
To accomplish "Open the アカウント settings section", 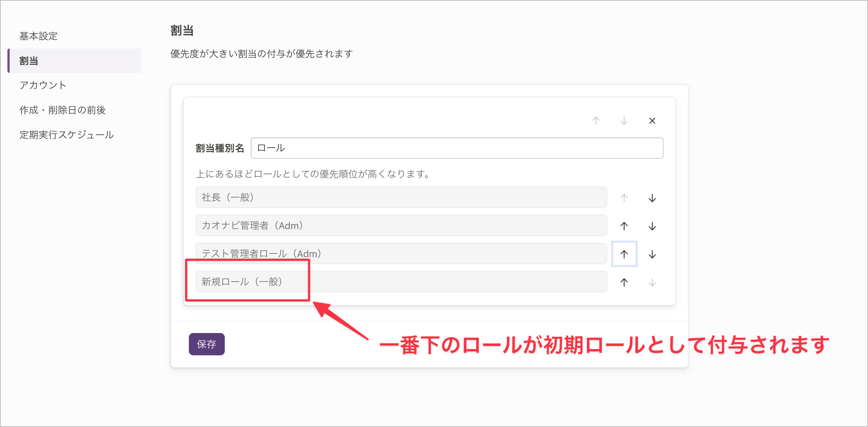I will tap(43, 85).
